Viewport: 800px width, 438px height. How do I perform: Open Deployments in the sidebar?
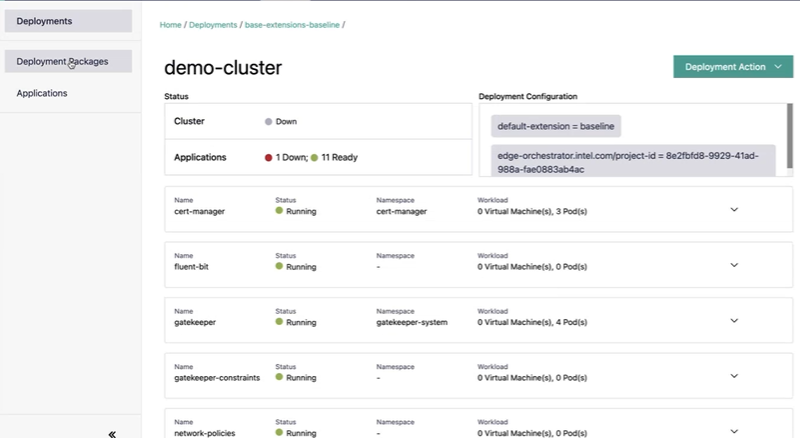tap(67, 20)
